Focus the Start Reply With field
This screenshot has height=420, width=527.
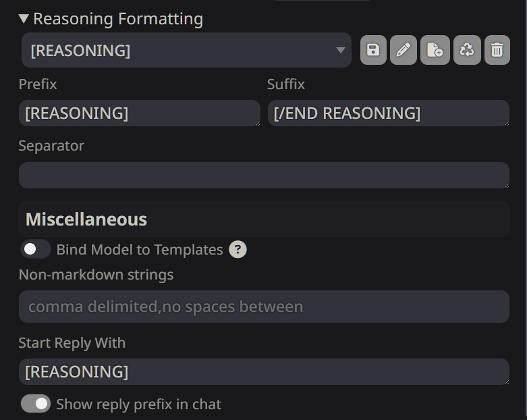[263, 371]
